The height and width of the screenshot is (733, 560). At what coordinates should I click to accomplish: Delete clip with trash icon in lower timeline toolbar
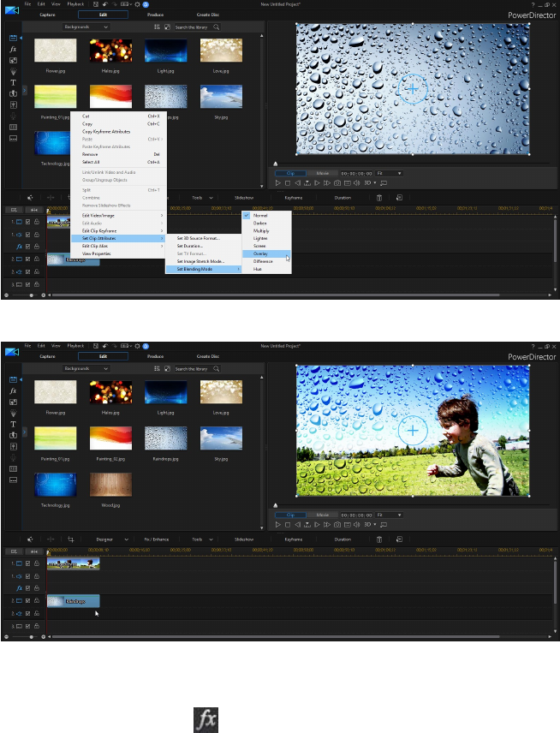[x=379, y=539]
